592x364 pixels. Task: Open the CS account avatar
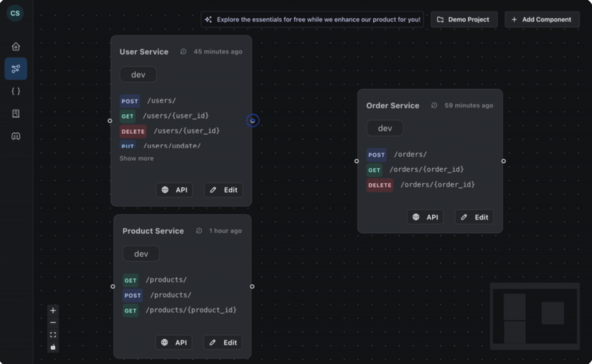[15, 13]
